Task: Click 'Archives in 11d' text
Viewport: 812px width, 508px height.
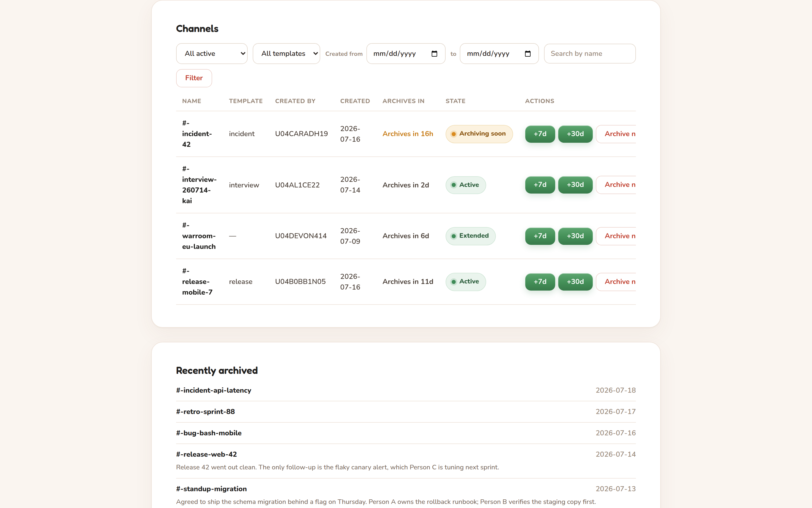Action: coord(408,281)
